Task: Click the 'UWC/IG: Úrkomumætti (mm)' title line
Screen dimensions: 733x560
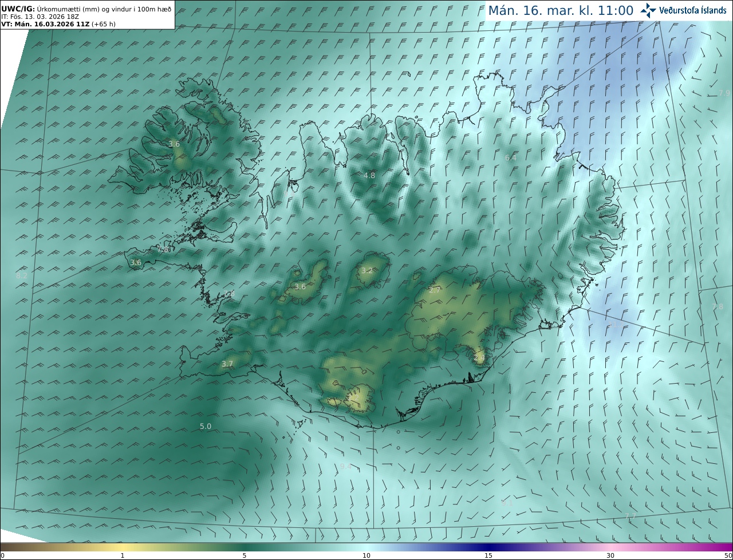Action: 86,9
